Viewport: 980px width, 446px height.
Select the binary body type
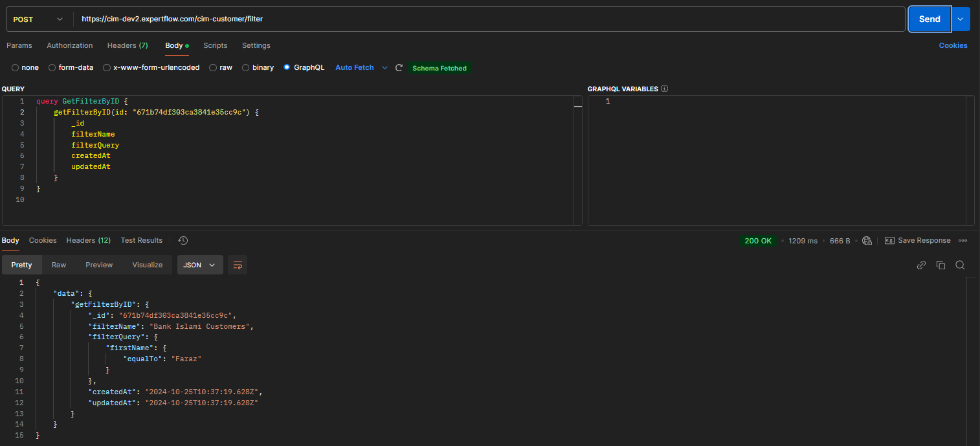point(246,68)
